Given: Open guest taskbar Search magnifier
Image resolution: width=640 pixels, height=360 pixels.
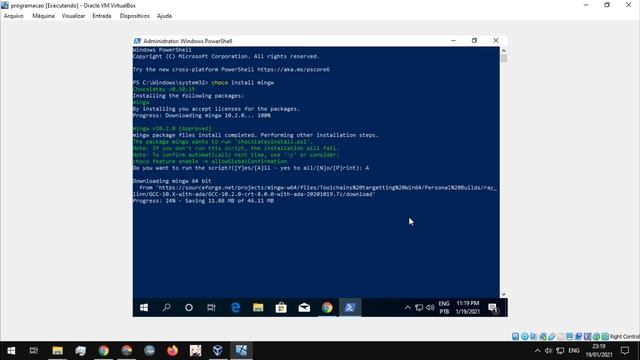Looking at the screenshot, I should 167,307.
